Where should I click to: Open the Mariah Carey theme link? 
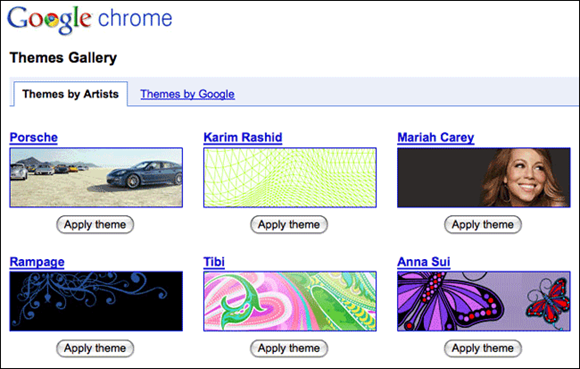tap(436, 137)
